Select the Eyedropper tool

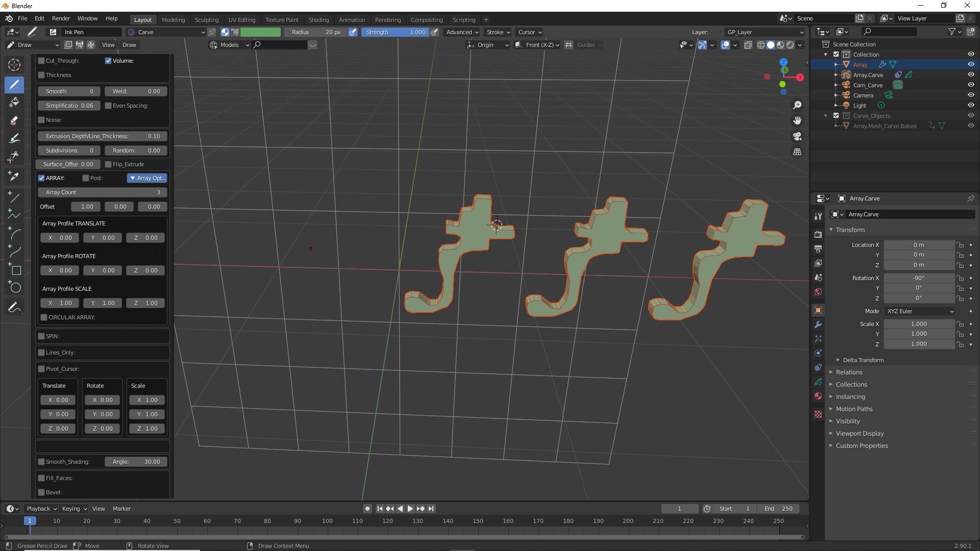click(14, 176)
